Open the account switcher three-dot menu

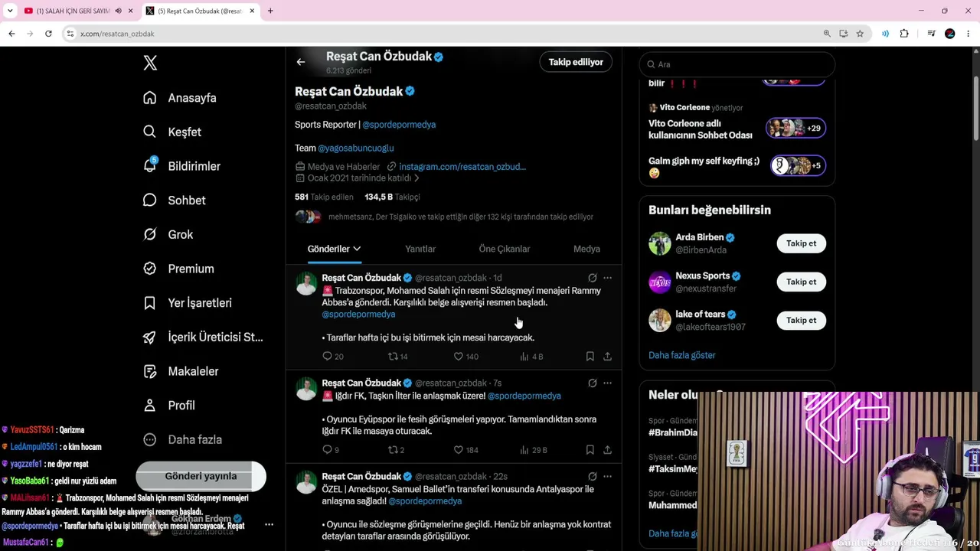tap(269, 524)
